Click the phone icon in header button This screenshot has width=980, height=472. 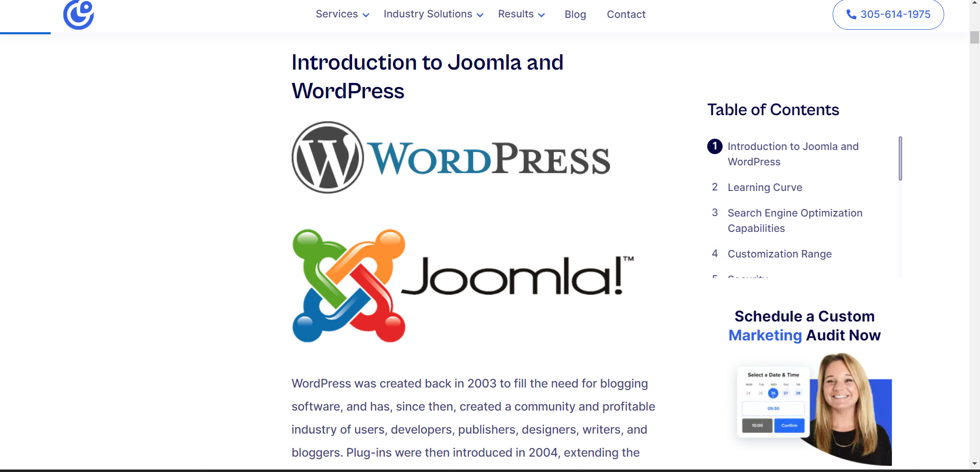852,14
